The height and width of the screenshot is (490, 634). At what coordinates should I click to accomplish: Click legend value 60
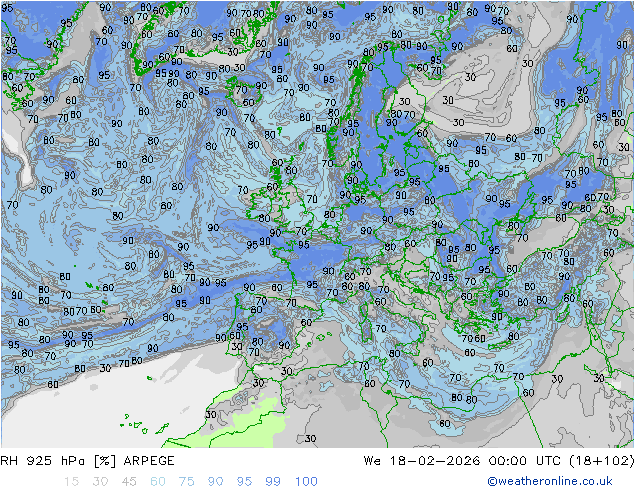[158, 482]
